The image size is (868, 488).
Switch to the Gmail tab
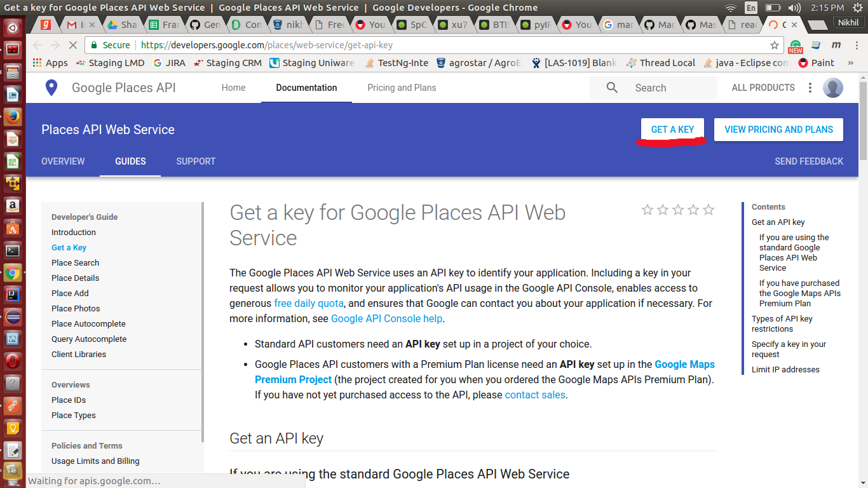click(x=81, y=25)
